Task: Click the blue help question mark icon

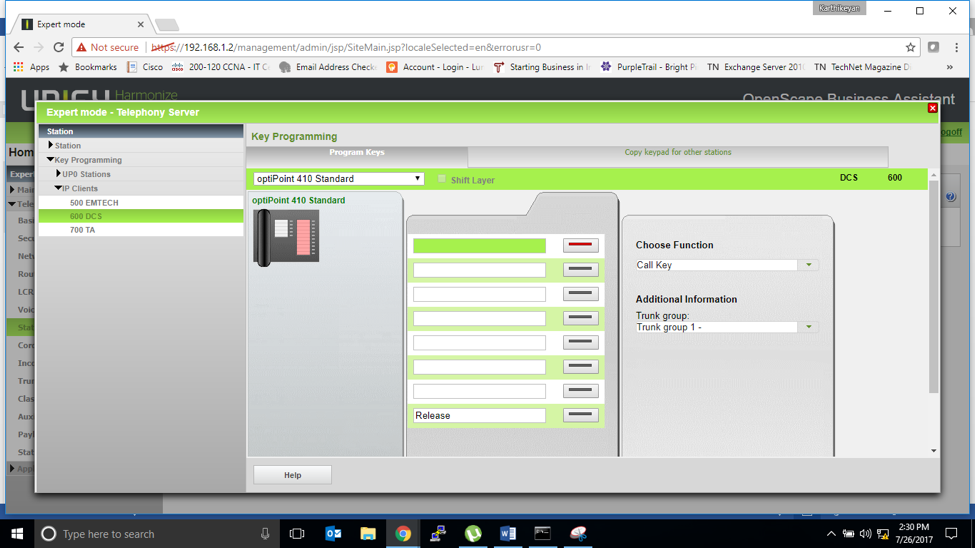Action: 951,197
